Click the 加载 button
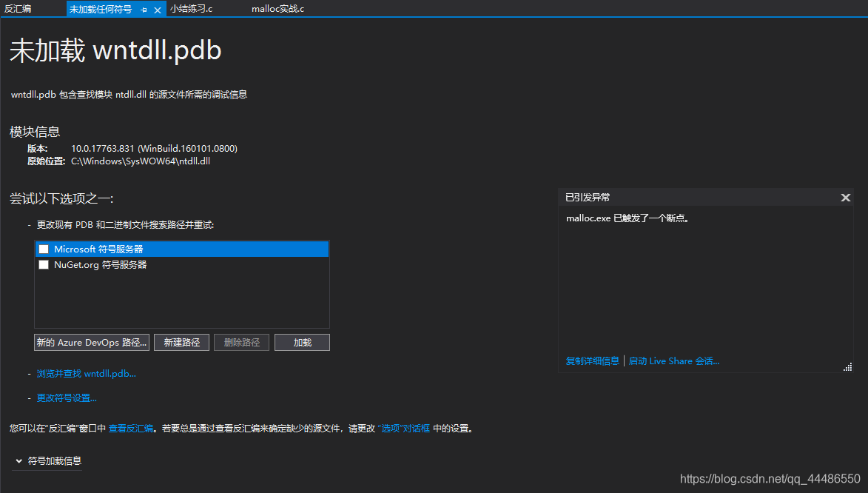Image resolution: width=868 pixels, height=493 pixels. 302,342
